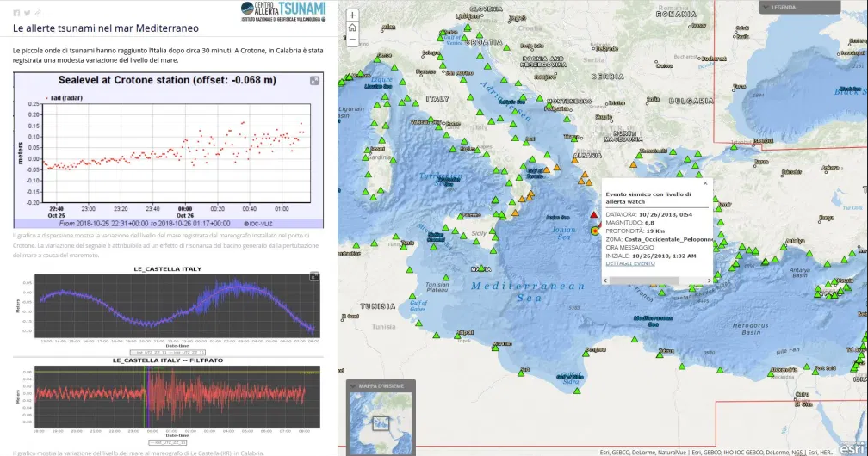Reset map to home extent
Image resolution: width=868 pixels, height=456 pixels.
coord(353,28)
